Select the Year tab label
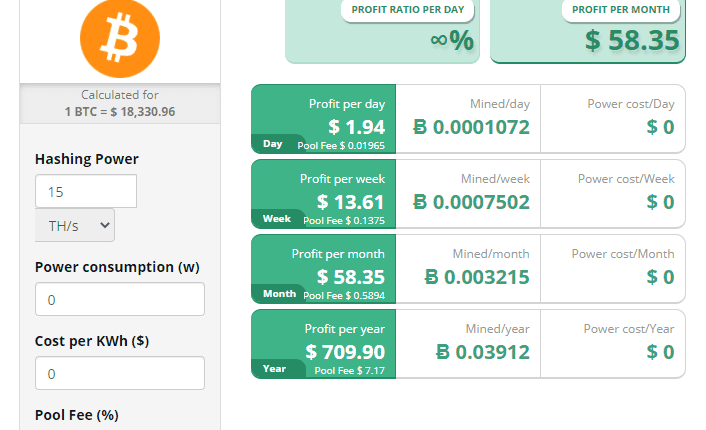 [274, 368]
